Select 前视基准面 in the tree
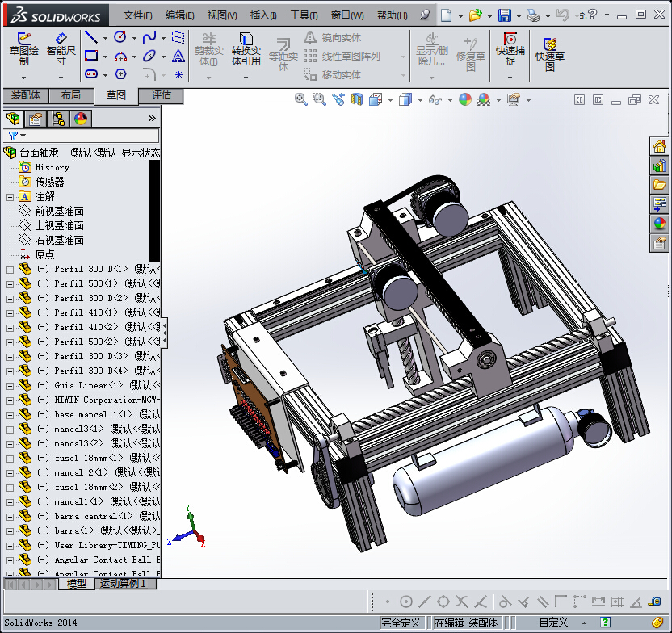672x633 pixels. pyautogui.click(x=59, y=212)
